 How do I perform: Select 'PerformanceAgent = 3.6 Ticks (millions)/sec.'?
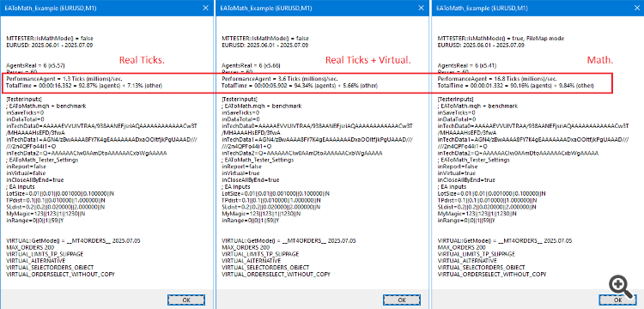coord(280,79)
